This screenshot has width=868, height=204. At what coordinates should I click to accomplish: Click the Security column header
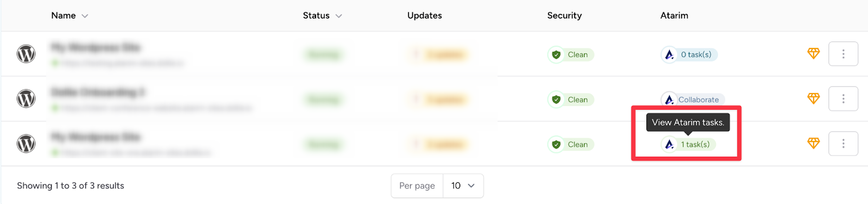coord(564,16)
